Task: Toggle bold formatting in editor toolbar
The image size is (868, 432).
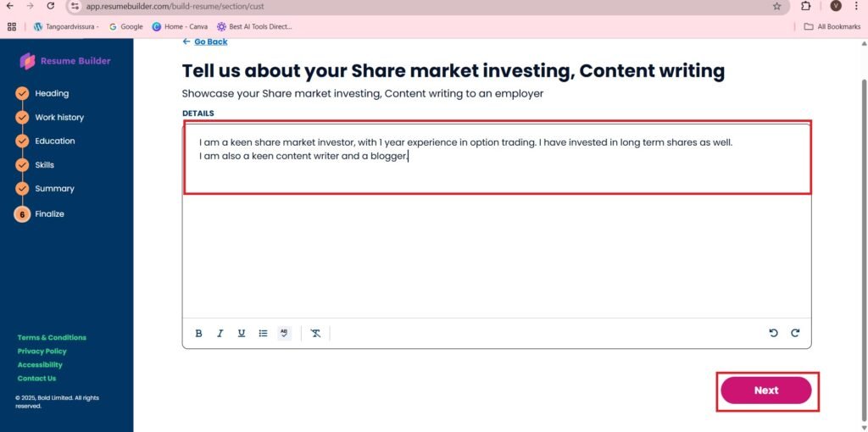Action: (198, 334)
